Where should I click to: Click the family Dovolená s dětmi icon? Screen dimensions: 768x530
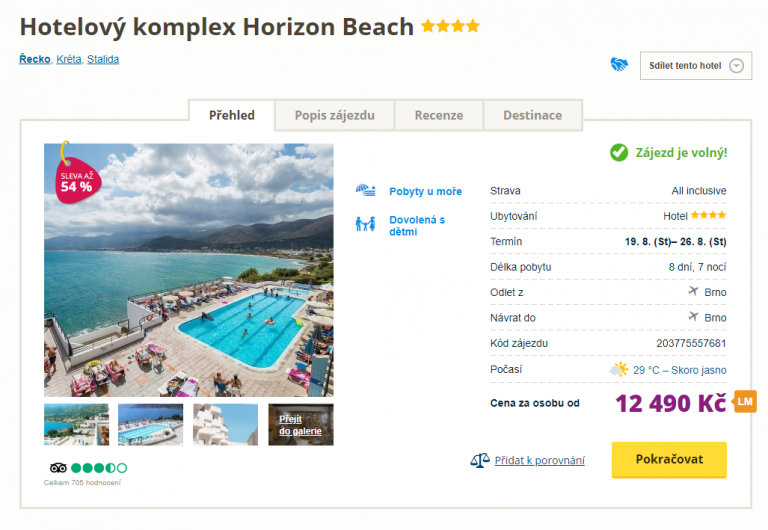pos(366,224)
